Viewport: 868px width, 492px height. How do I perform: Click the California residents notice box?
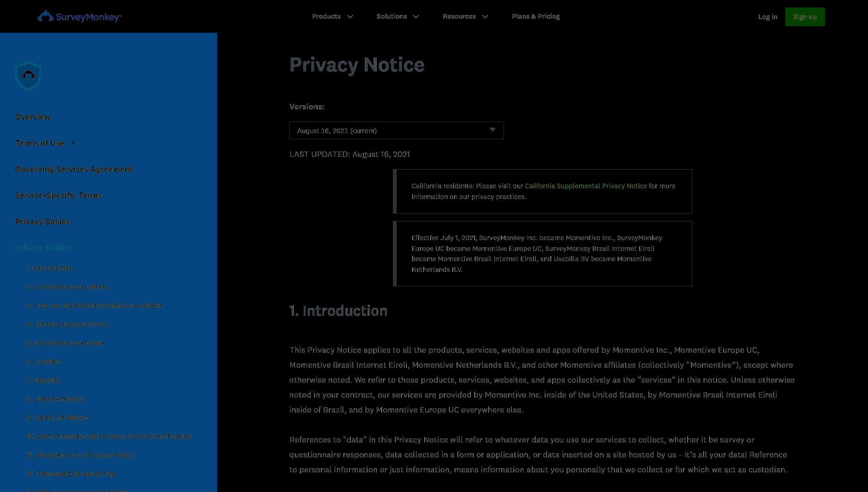coord(542,192)
